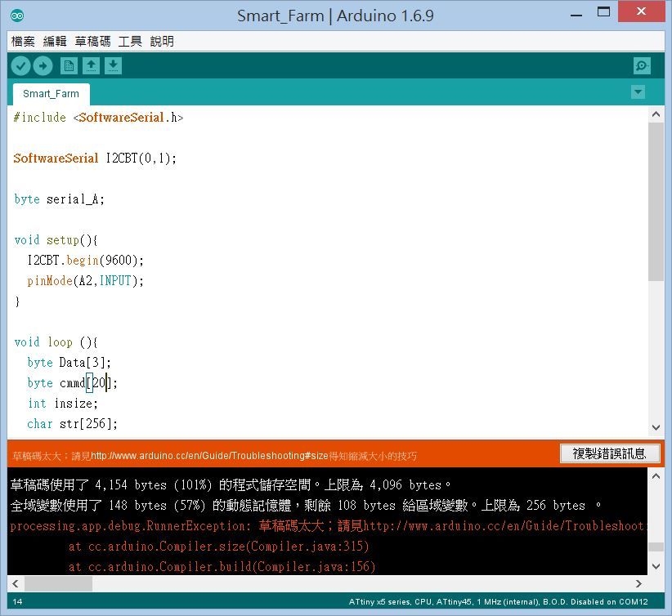Click the line number 14 in status bar
This screenshot has height=616, width=672.
pyautogui.click(x=17, y=602)
